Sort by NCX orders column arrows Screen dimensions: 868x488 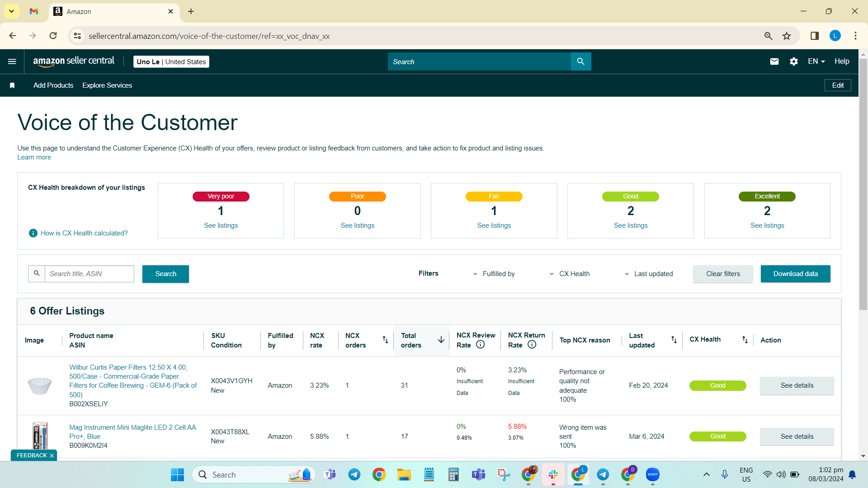click(385, 340)
